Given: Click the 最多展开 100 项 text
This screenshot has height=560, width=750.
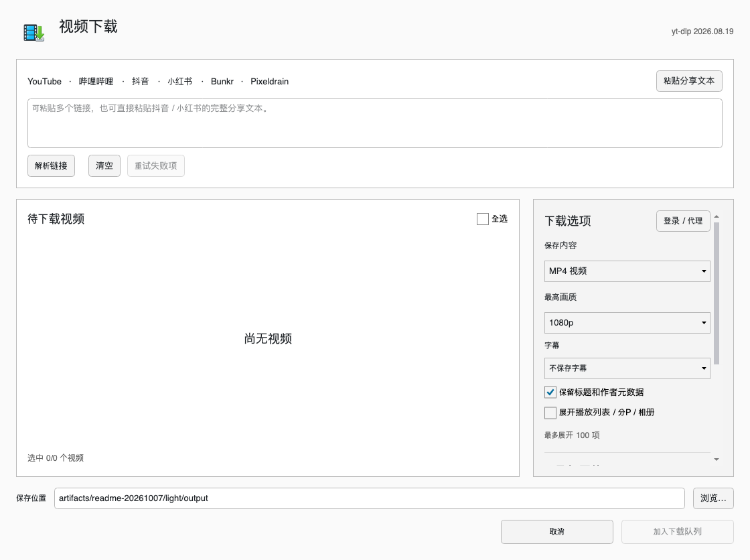Looking at the screenshot, I should (x=572, y=435).
